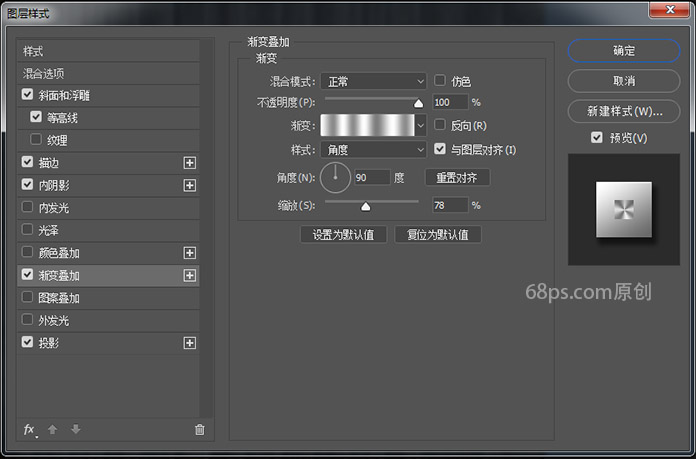Uncheck 与图层对齐(I) option

pos(439,149)
